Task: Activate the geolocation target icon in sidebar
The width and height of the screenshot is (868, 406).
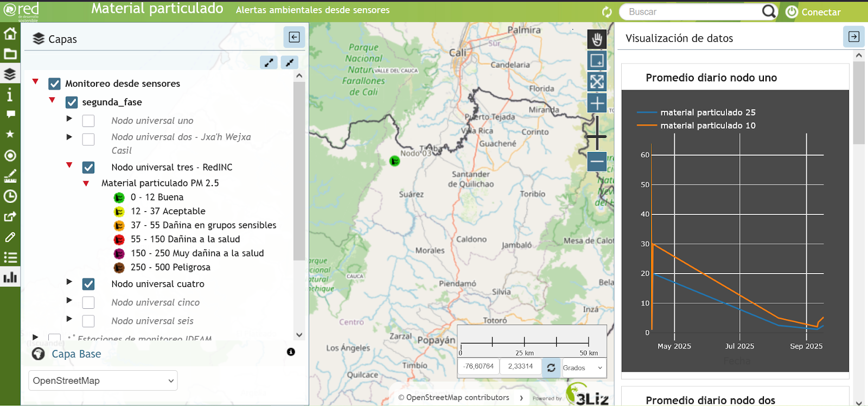Action: (x=10, y=156)
